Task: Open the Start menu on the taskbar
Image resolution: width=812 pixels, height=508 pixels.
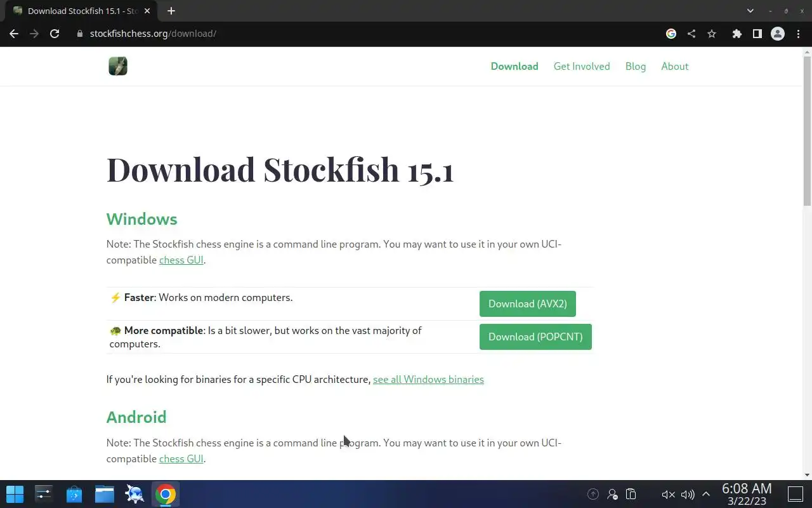Action: pos(15,494)
